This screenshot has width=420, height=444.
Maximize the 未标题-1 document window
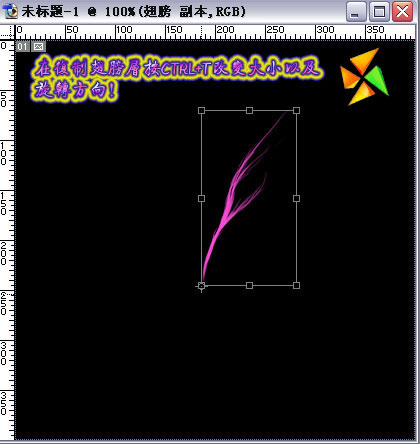point(379,11)
